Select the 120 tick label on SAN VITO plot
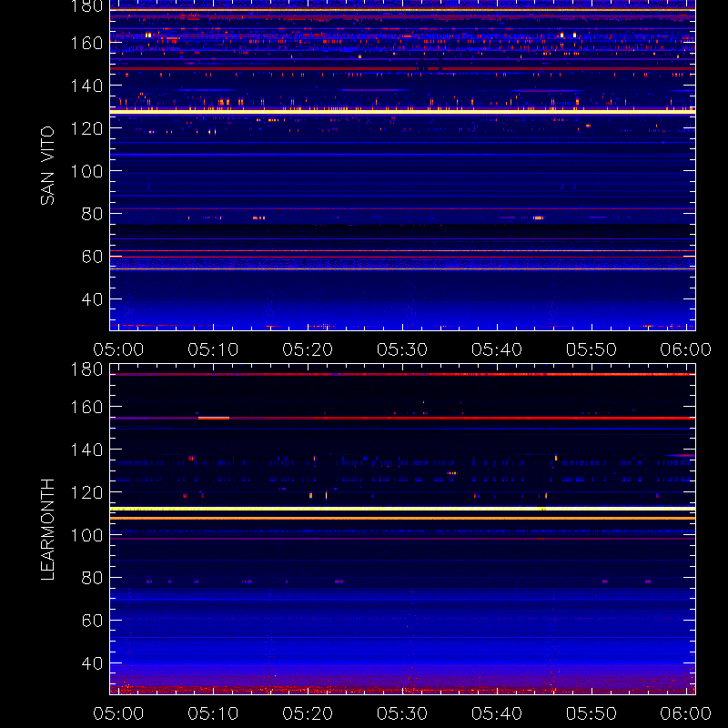Image resolution: width=728 pixels, height=728 pixels. [x=86, y=128]
